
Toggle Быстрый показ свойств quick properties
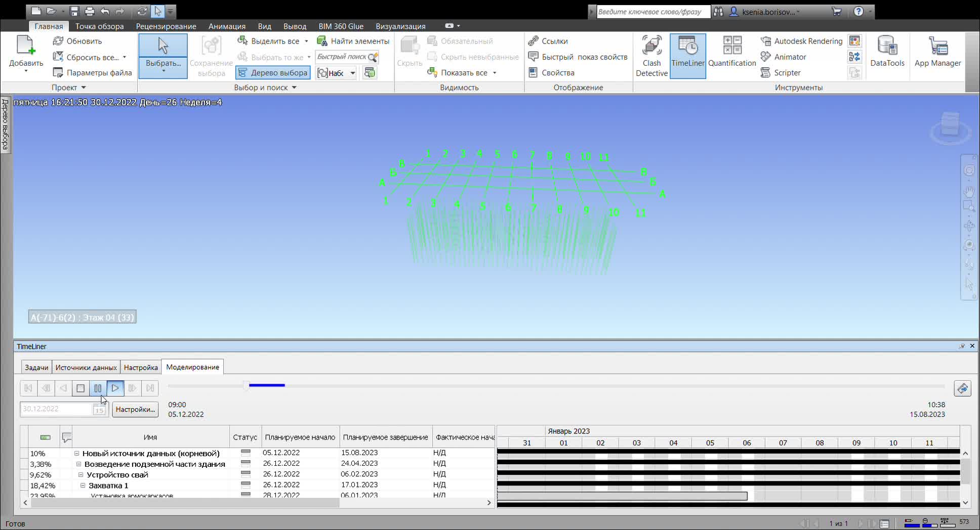pyautogui.click(x=578, y=57)
